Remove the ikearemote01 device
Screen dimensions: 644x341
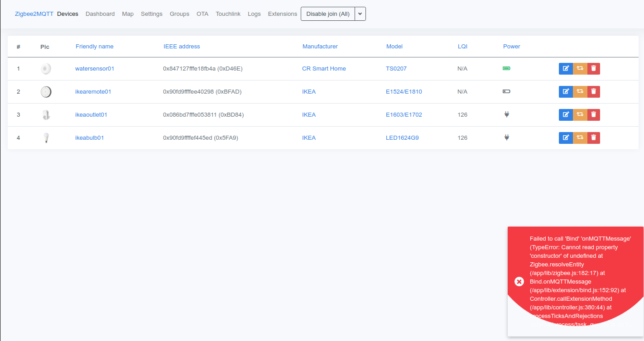(593, 91)
